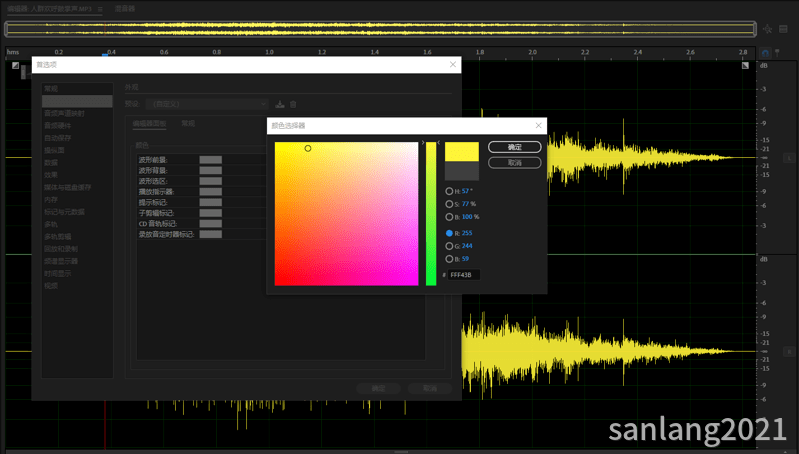Select 音频声道映射 in preferences sidebar

coord(64,113)
